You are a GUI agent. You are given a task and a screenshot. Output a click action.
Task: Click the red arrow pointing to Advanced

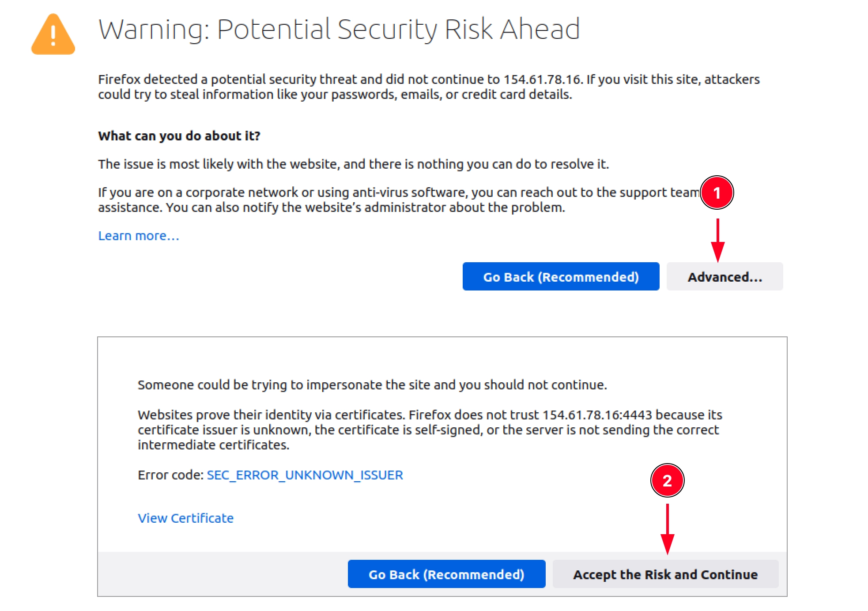pos(718,240)
